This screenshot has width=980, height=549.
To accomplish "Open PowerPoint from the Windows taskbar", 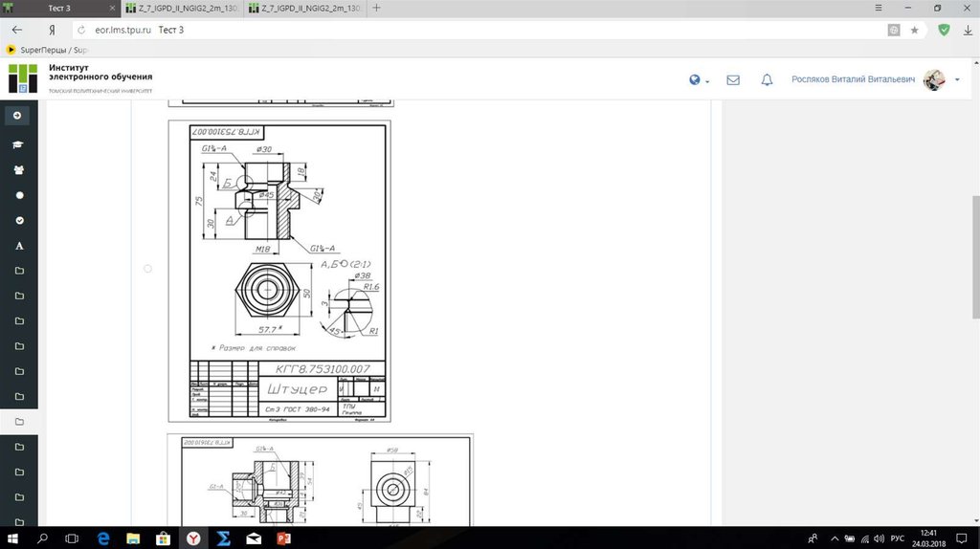I will (282, 538).
